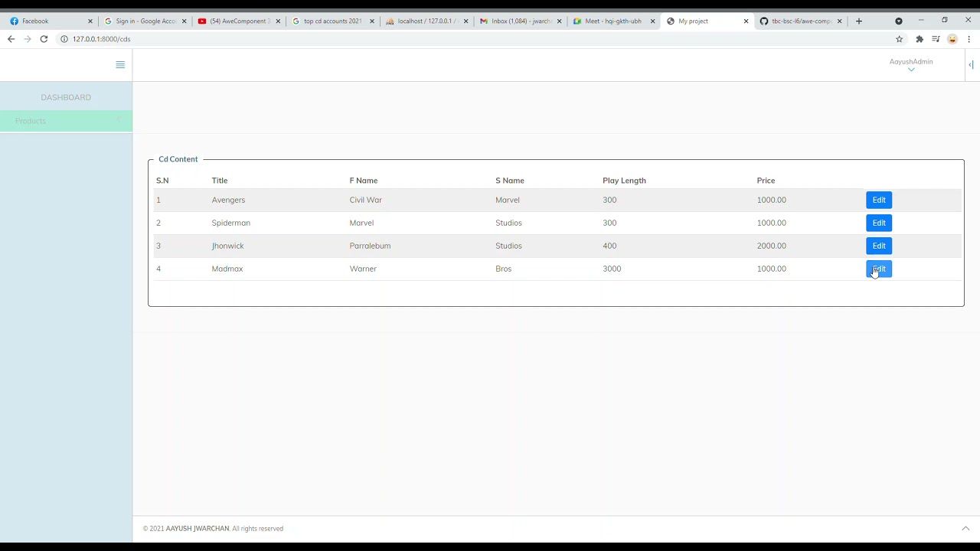Click the DASHBOARD sidebar heading

[x=66, y=97]
